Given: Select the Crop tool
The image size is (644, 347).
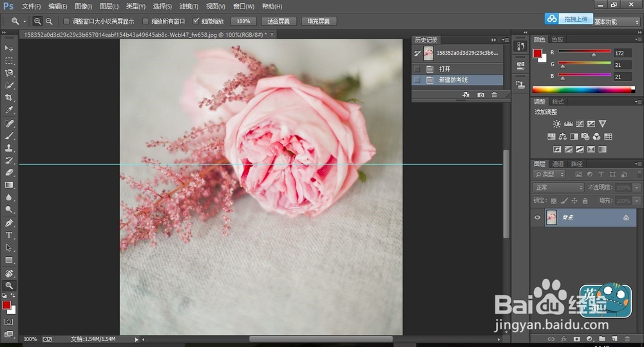Looking at the screenshot, I should pyautogui.click(x=8, y=97).
